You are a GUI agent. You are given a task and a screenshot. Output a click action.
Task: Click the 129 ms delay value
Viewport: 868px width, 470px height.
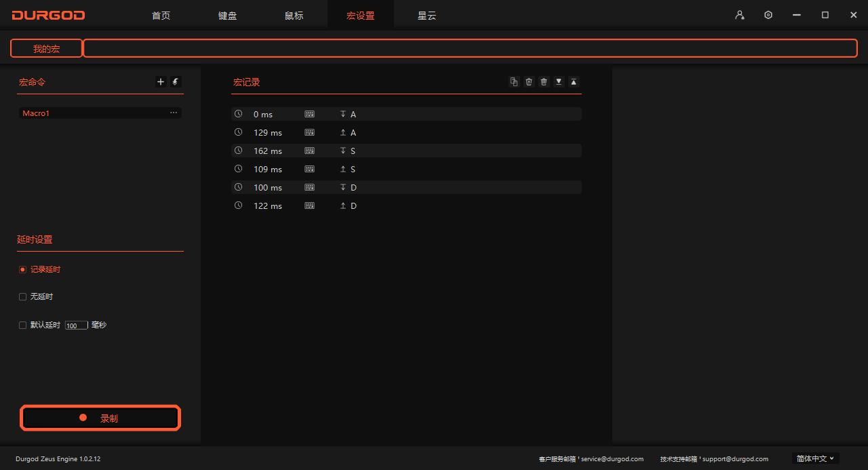[268, 133]
